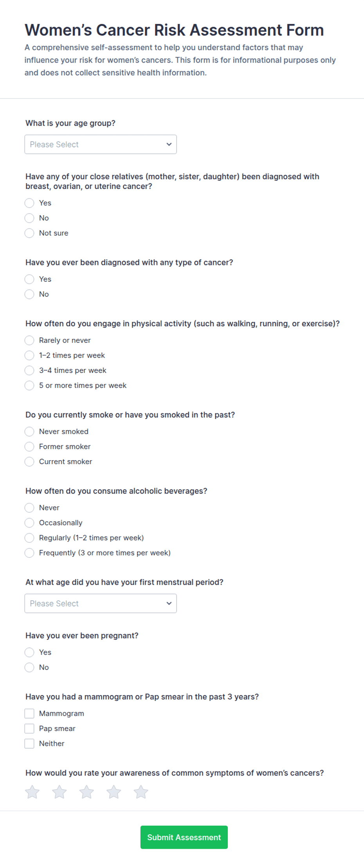Select Not sure for close relatives' cancer

pyautogui.click(x=29, y=233)
